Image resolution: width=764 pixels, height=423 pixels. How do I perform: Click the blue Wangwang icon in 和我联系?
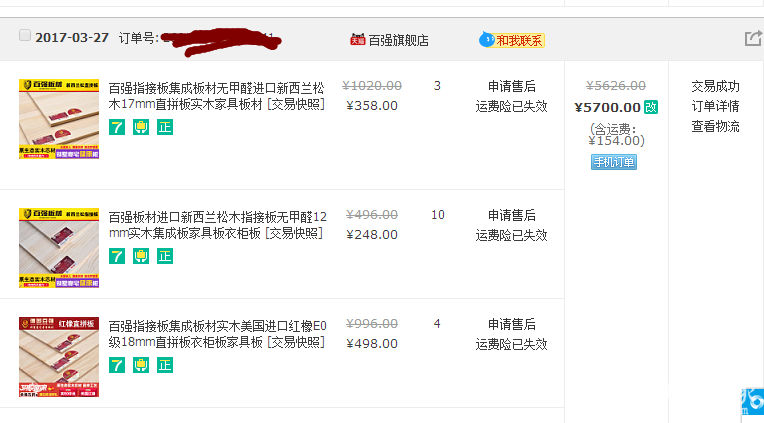pos(488,40)
